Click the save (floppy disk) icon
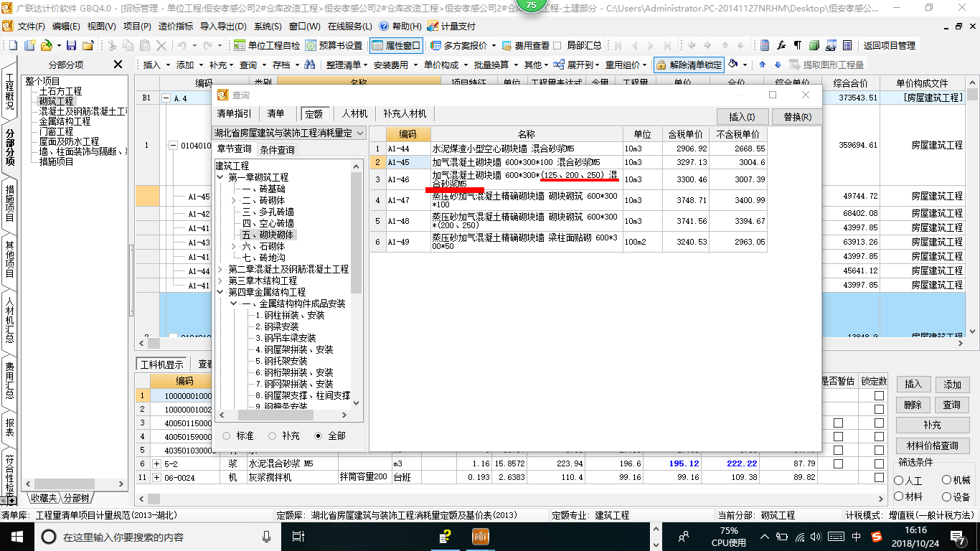 click(72, 45)
